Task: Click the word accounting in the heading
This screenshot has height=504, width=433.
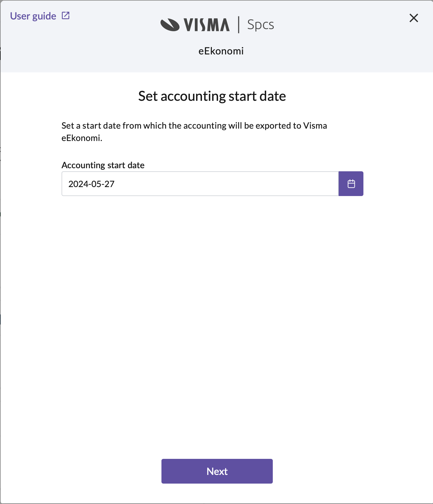Action: coord(193,96)
